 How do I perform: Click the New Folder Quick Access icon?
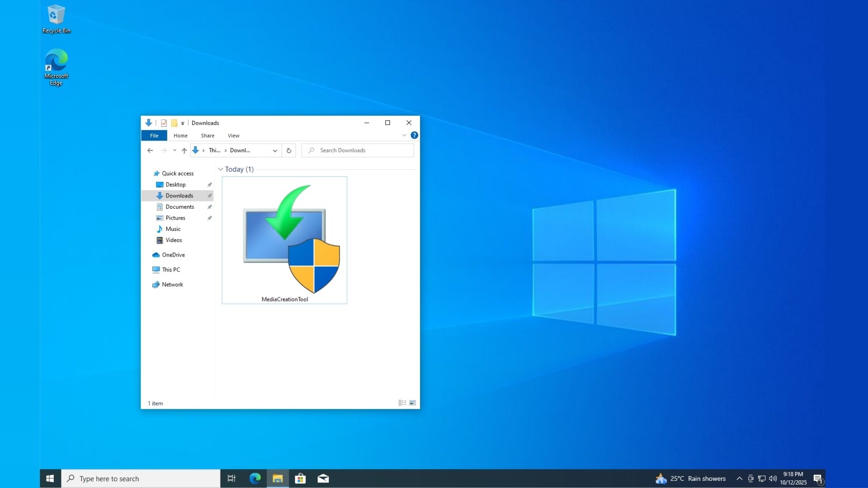174,122
